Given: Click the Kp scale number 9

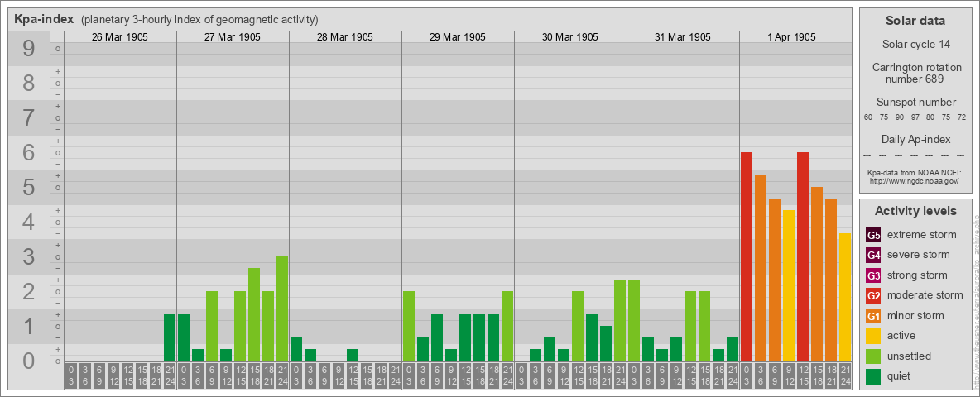Looking at the screenshot, I should click(x=29, y=49).
